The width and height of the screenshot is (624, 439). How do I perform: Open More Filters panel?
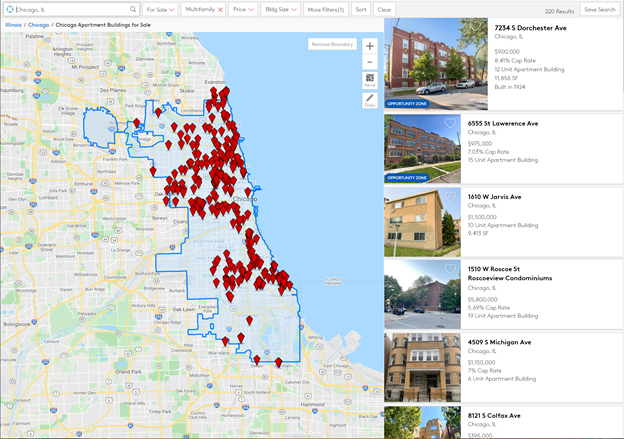325,9
